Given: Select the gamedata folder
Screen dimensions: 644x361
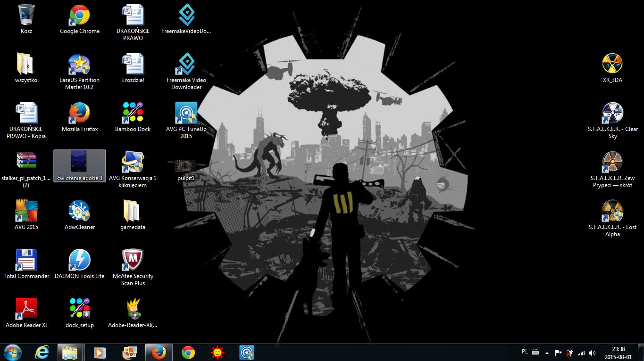Looking at the screenshot, I should (133, 216).
